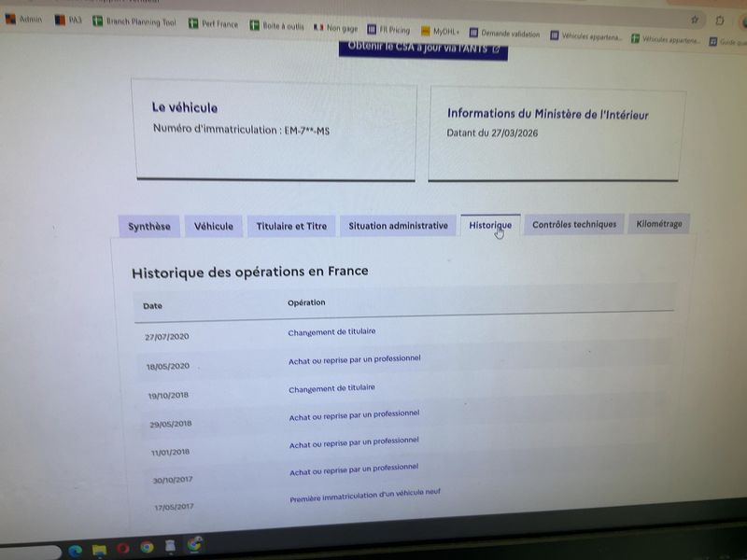Click the Datant du 27/03/2026 text
The width and height of the screenshot is (747, 560).
tap(492, 133)
